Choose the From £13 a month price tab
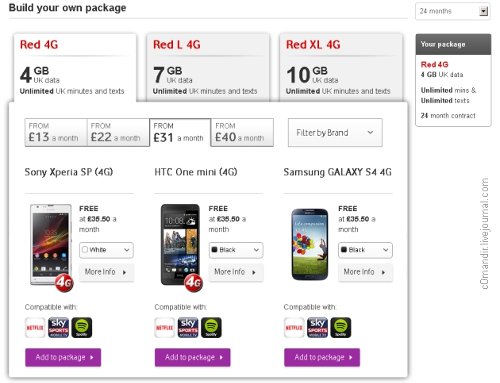 tap(56, 133)
